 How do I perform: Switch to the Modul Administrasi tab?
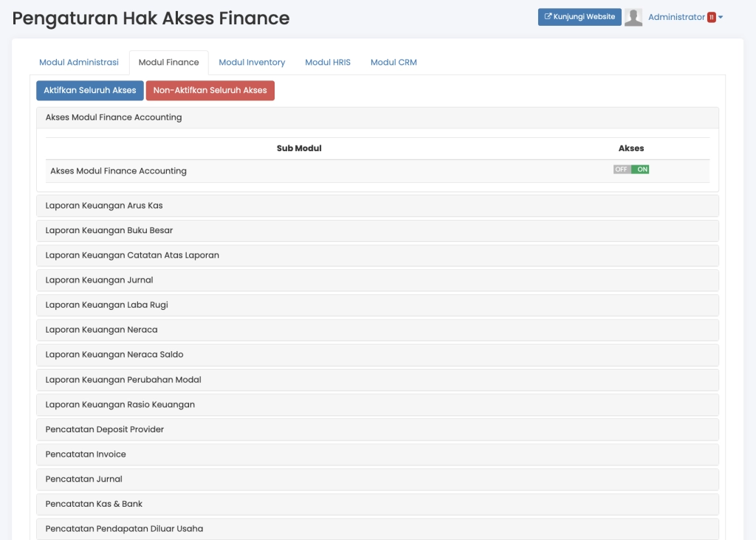(x=79, y=63)
